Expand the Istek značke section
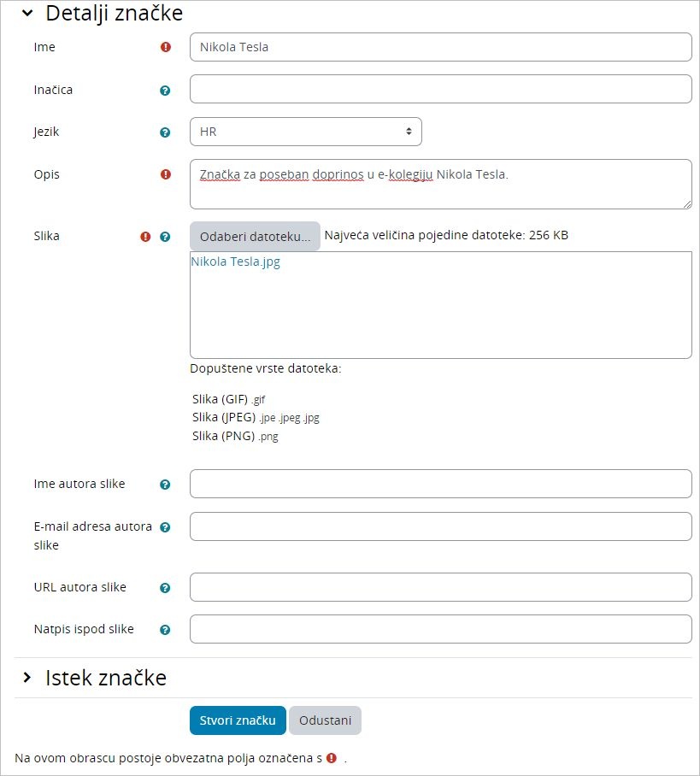The width and height of the screenshot is (700, 776). [x=27, y=678]
